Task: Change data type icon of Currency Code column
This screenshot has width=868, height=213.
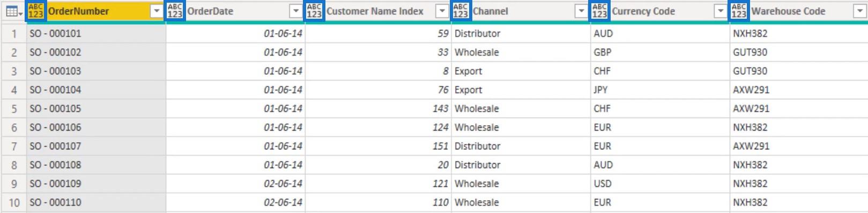Action: tap(599, 11)
